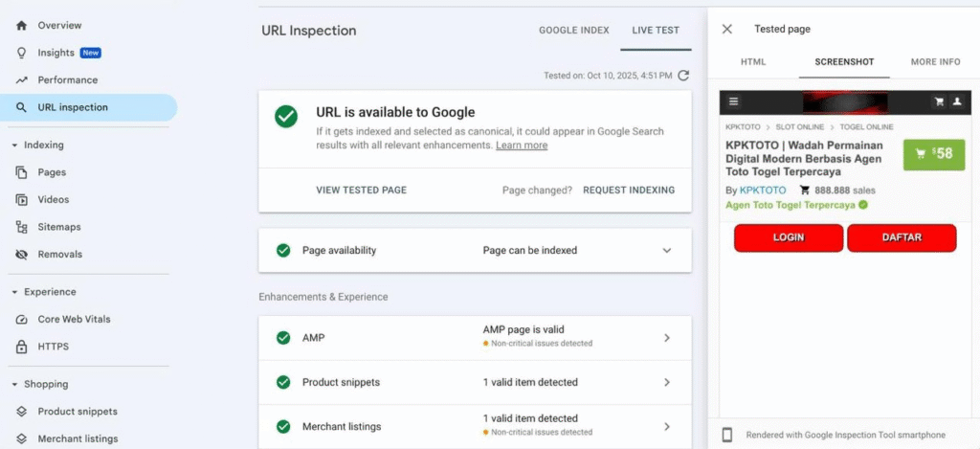Click the red LOGIN button in screenshot
Viewport: 980px width, 449px height.
click(789, 237)
